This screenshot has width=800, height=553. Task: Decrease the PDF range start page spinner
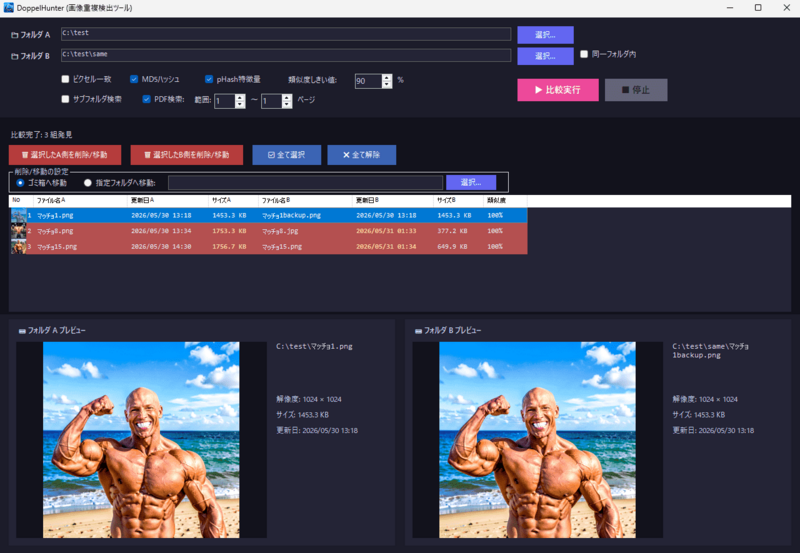point(240,105)
